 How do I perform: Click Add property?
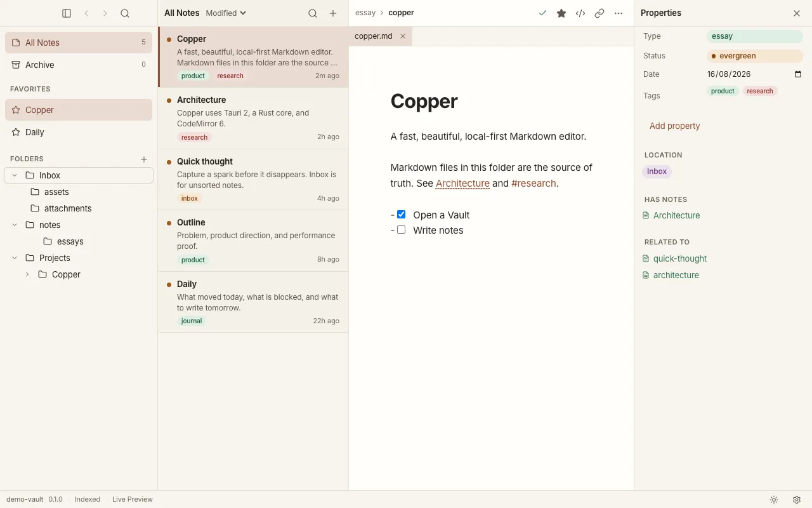(x=675, y=126)
